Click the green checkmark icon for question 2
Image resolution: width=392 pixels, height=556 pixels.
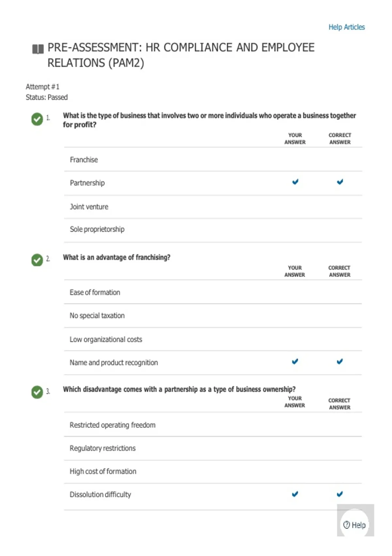click(x=37, y=260)
